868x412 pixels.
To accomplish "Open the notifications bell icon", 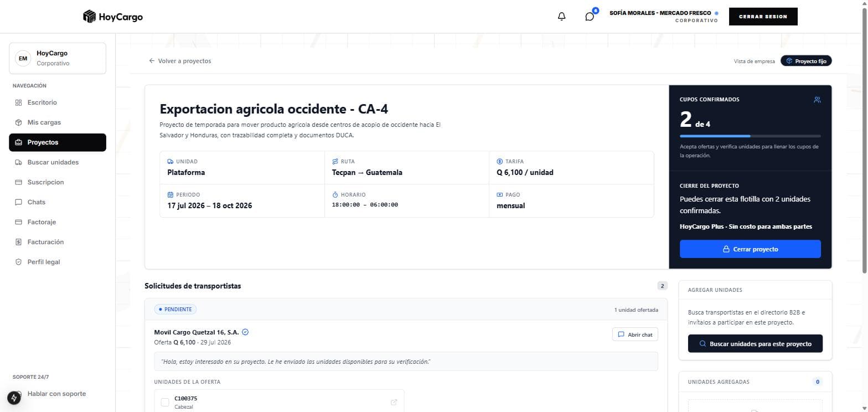I will click(561, 17).
